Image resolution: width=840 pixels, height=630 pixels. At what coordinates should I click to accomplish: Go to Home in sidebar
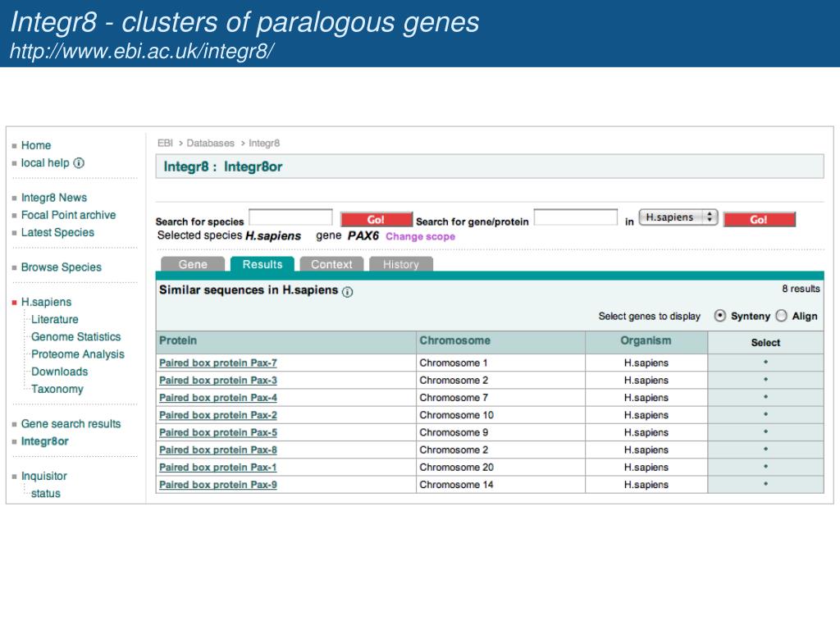pyautogui.click(x=36, y=145)
